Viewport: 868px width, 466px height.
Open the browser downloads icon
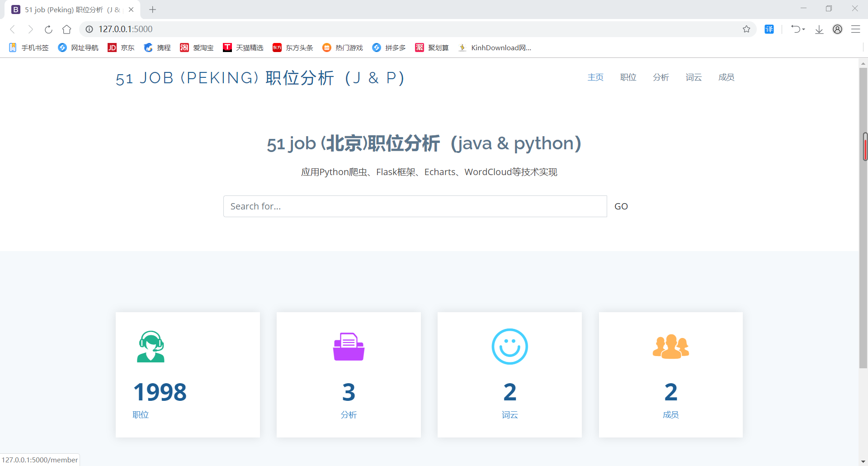tap(819, 29)
